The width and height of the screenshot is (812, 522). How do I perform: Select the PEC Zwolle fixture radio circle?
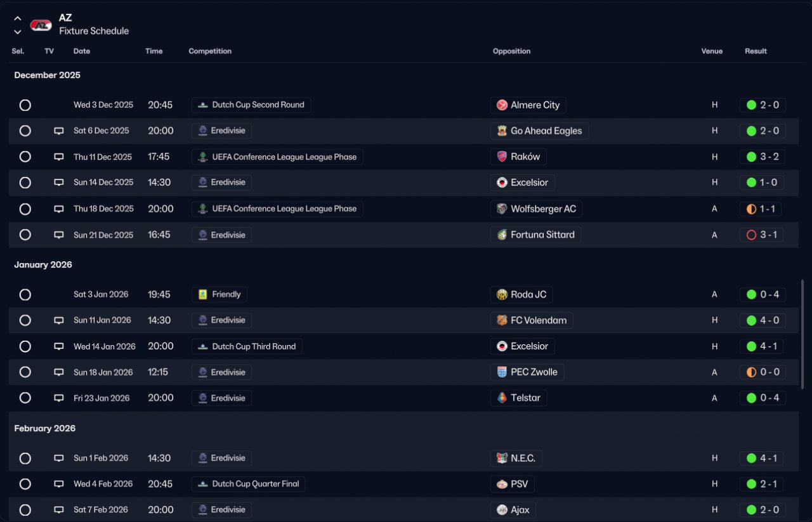[25, 372]
